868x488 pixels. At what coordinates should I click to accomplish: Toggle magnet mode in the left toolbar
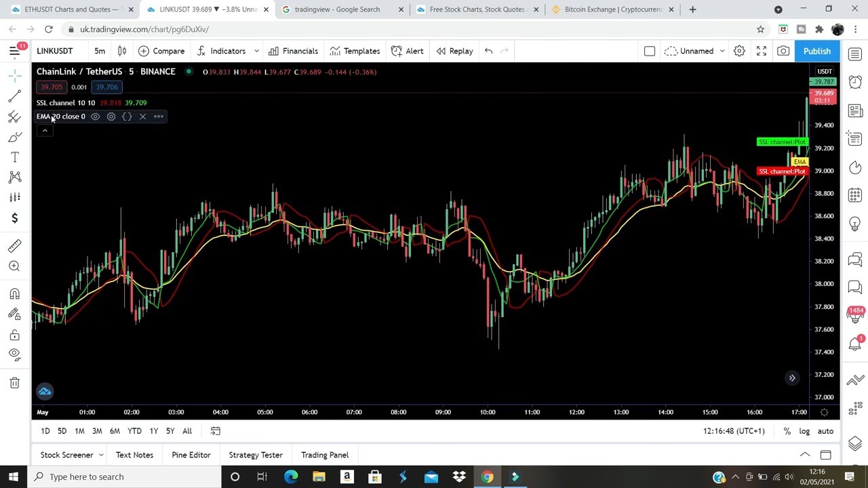tap(14, 294)
